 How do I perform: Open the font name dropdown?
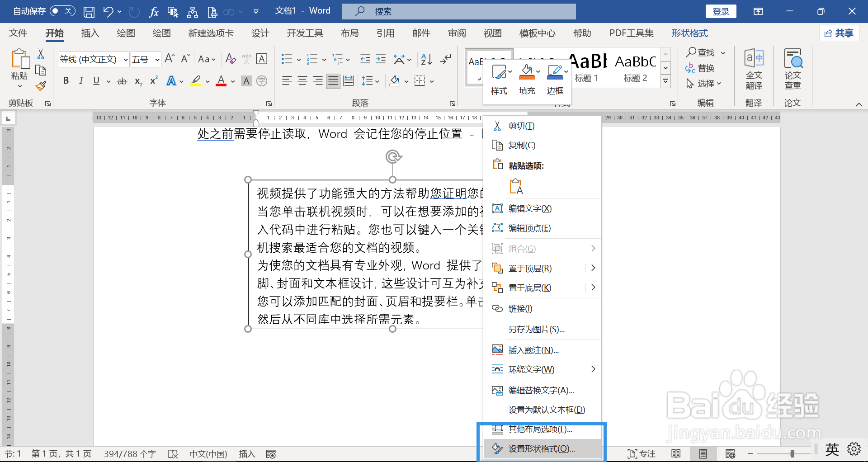tap(125, 60)
